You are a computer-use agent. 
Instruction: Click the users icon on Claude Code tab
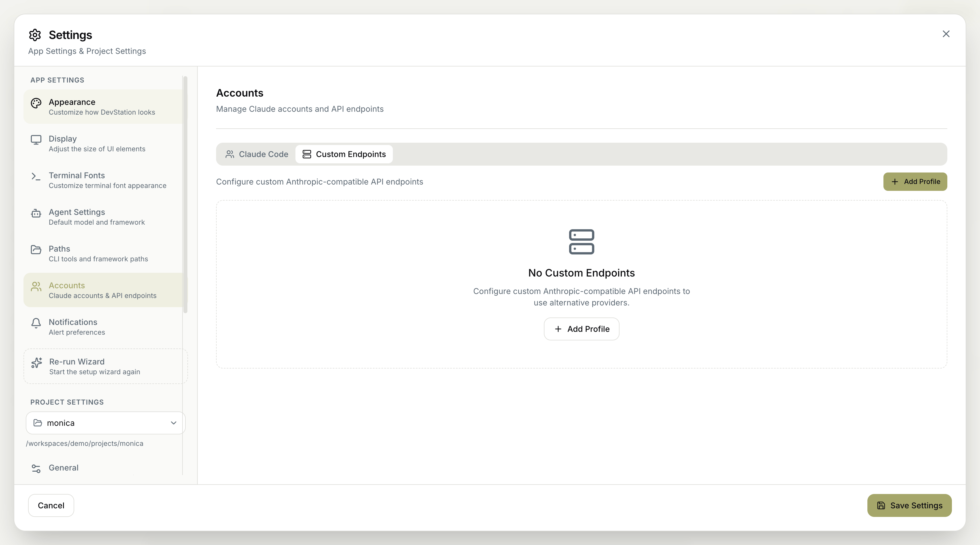pos(230,154)
